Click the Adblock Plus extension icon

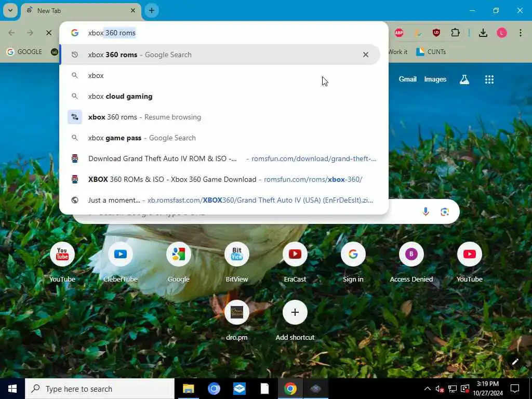[399, 33]
